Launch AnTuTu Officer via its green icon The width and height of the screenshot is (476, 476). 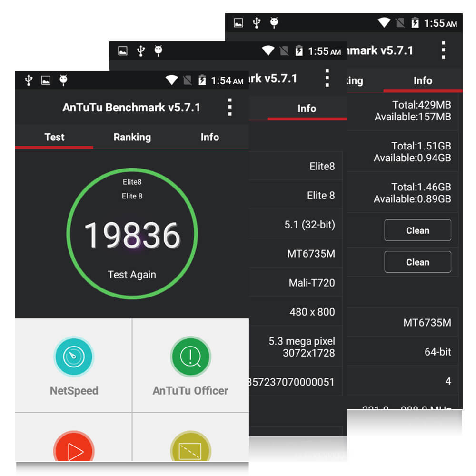pyautogui.click(x=190, y=357)
